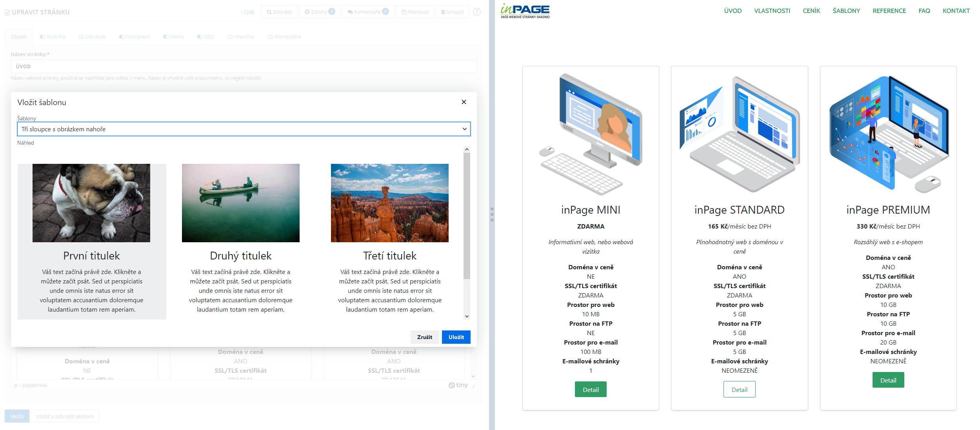Click the help question mark icon
The height and width of the screenshot is (430, 980).
[476, 12]
